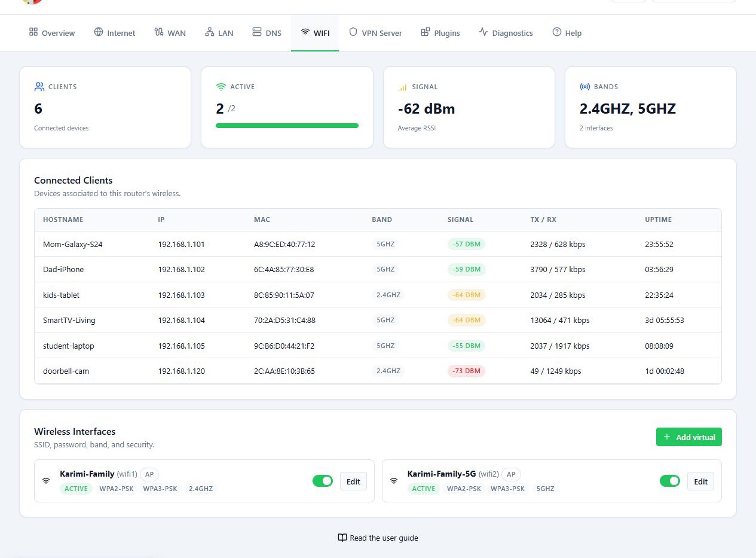756x558 pixels.
Task: Click the -62 dBm average signal value
Action: tap(427, 109)
